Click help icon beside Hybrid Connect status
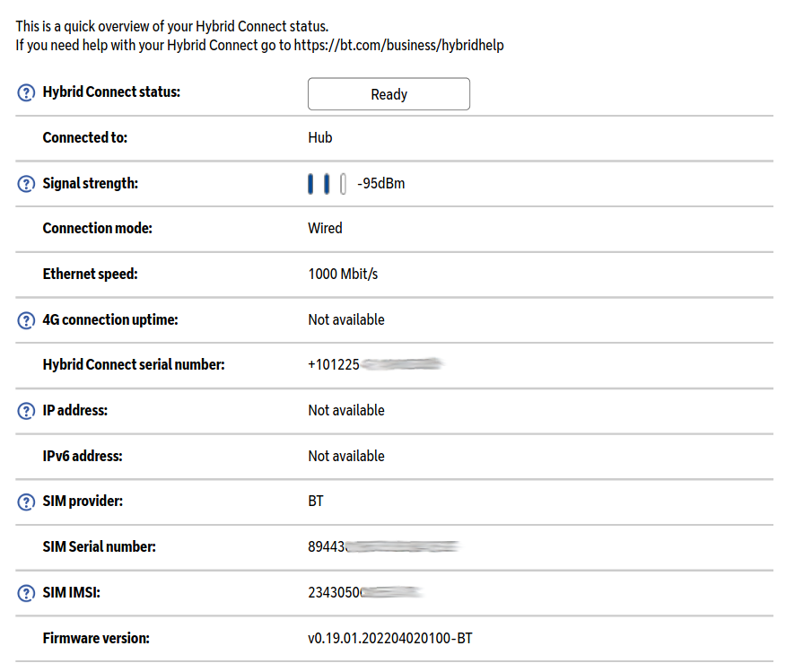Viewport: 786px width, 672px height. [x=26, y=92]
